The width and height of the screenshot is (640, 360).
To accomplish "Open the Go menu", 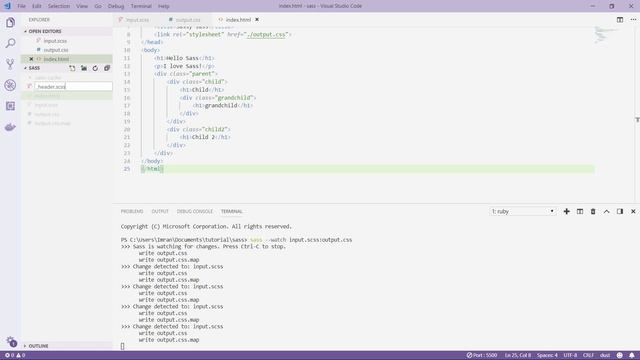I will coord(98,6).
